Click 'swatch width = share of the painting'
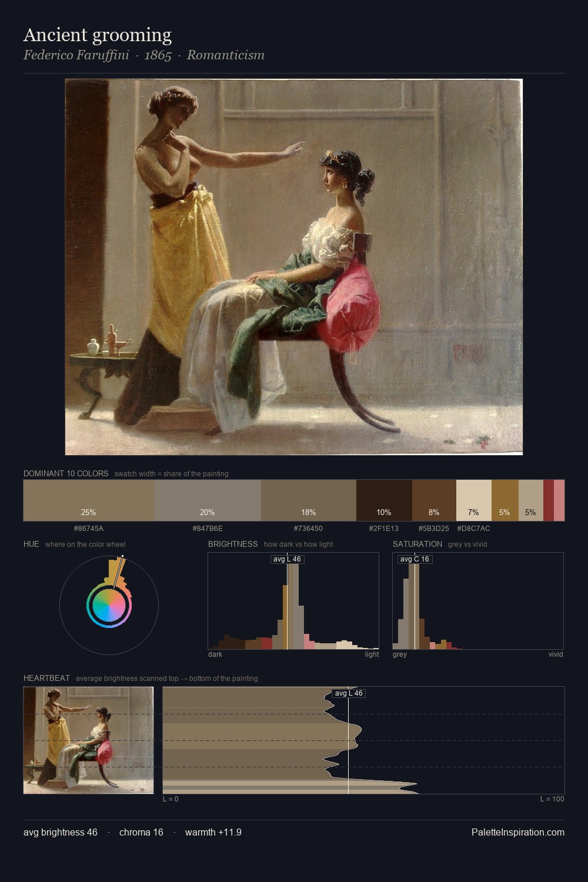 [172, 474]
